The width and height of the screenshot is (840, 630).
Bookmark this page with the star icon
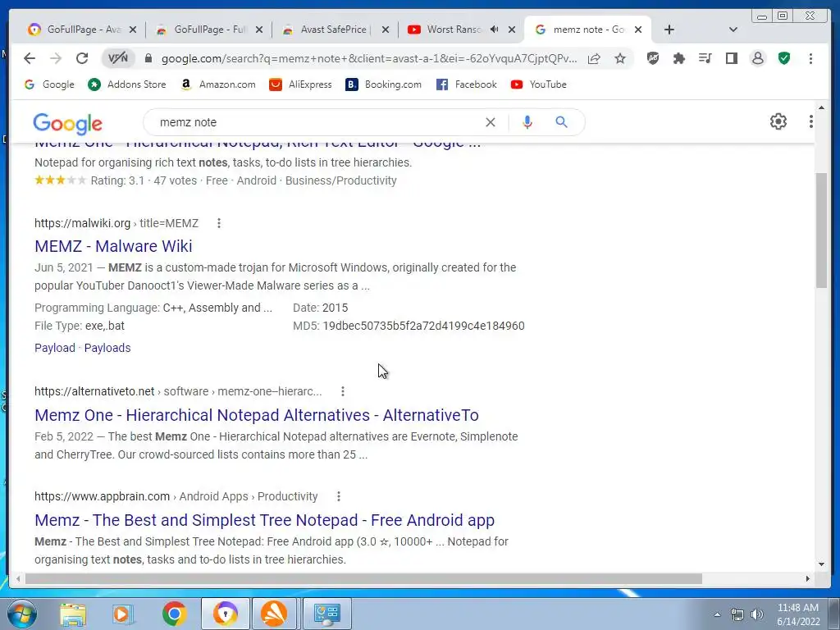tap(620, 58)
